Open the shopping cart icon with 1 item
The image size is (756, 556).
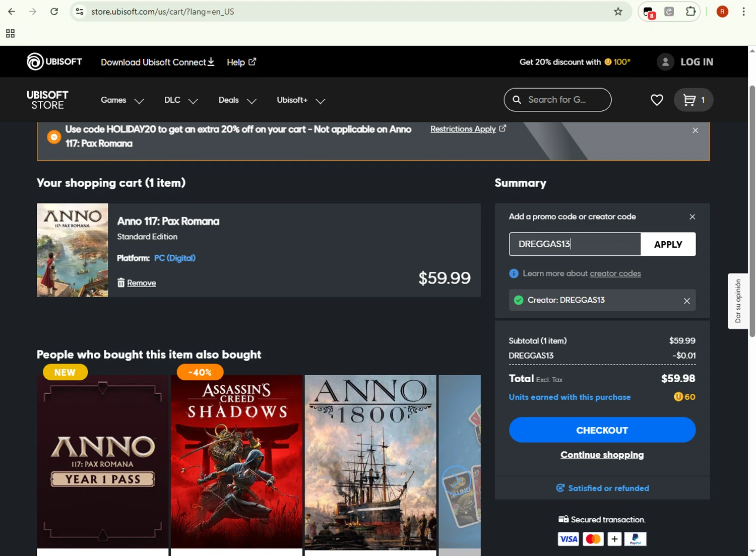694,100
